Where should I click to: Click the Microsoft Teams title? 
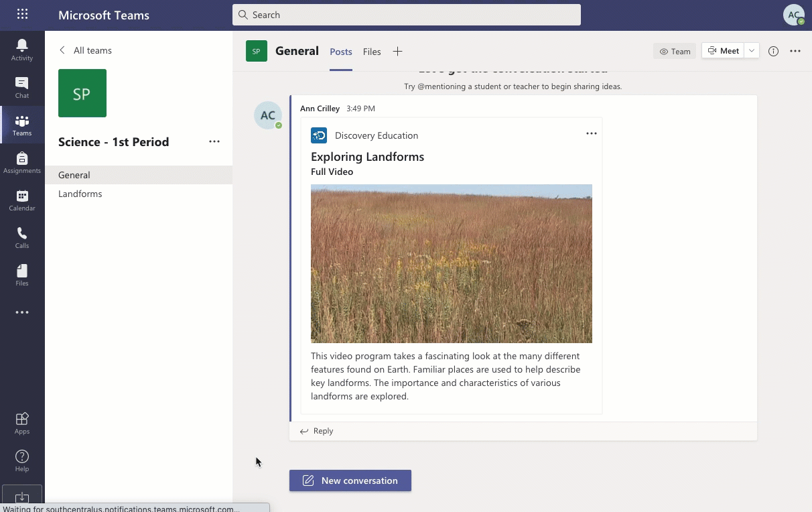point(104,15)
